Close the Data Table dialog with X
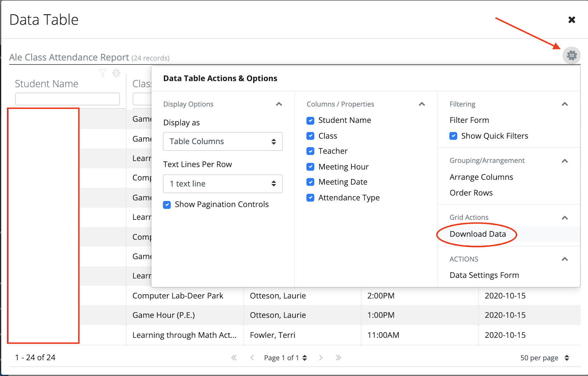The height and width of the screenshot is (376, 588). point(571,20)
